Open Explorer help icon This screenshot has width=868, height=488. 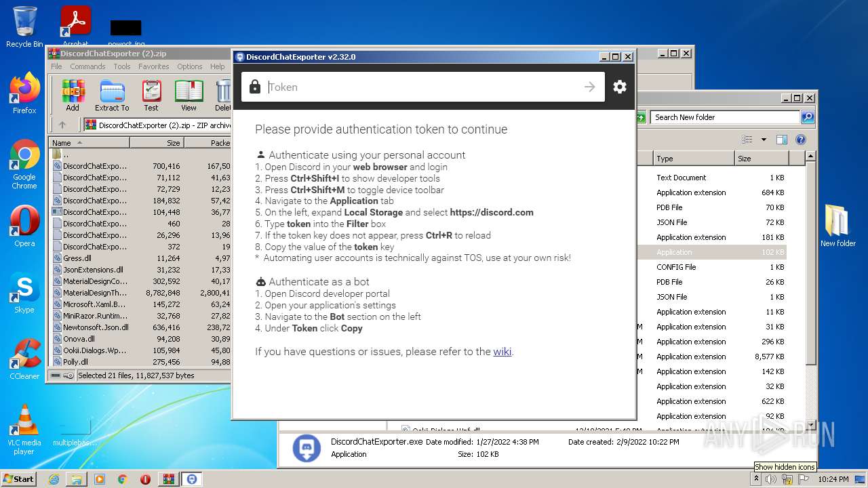[800, 140]
